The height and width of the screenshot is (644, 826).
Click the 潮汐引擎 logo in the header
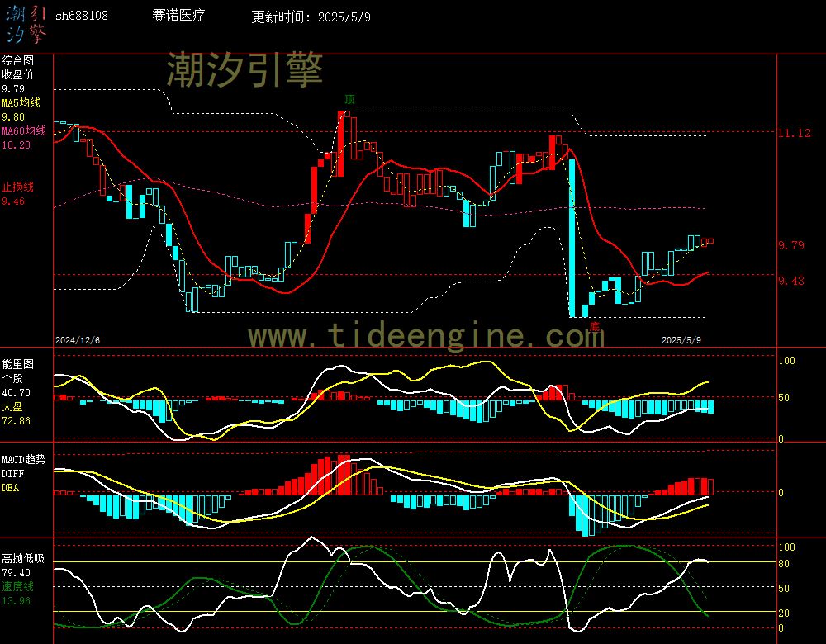pos(26,24)
